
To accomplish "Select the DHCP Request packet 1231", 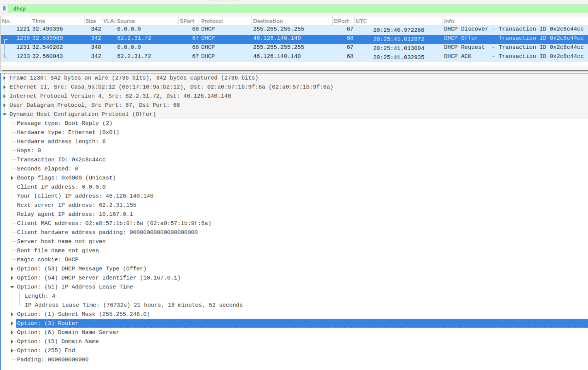I will [271, 47].
